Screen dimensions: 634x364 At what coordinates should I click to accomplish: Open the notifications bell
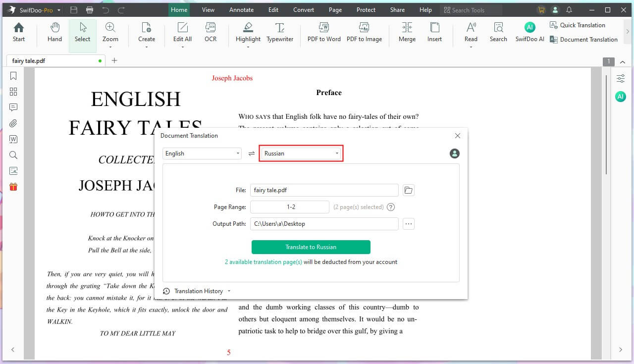coord(570,10)
